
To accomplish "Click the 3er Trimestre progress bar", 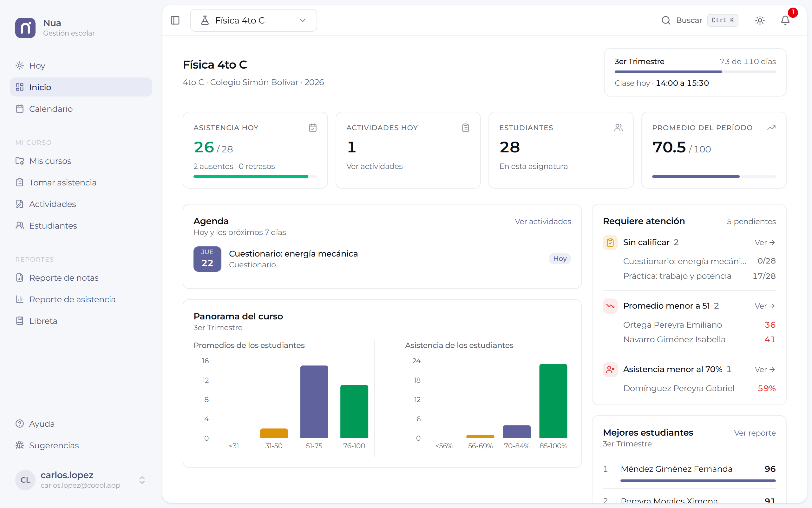I will (695, 72).
